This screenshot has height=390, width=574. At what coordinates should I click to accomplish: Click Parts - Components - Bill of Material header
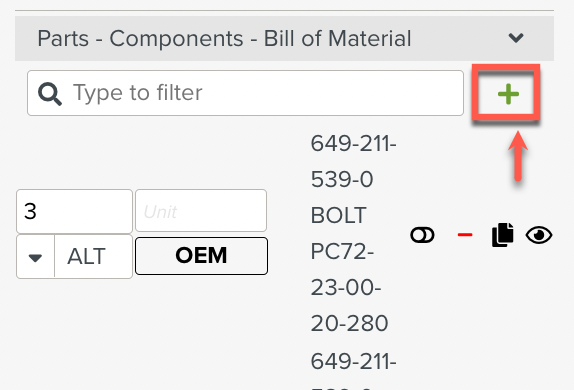click(x=224, y=38)
